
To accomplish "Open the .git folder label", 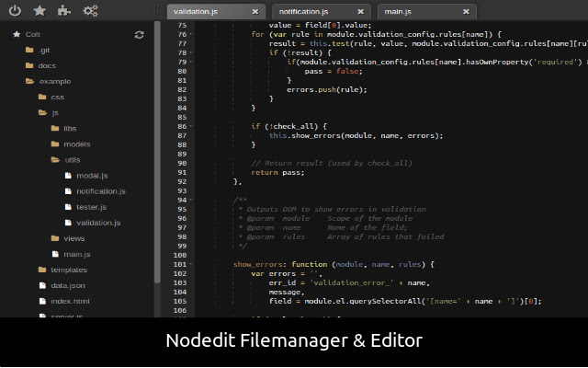I will (x=44, y=51).
